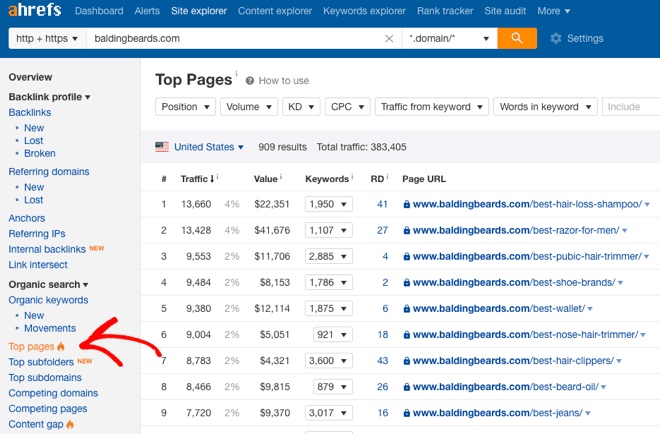This screenshot has height=434, width=660.
Task: Open Rank tracker
Action: click(x=445, y=11)
